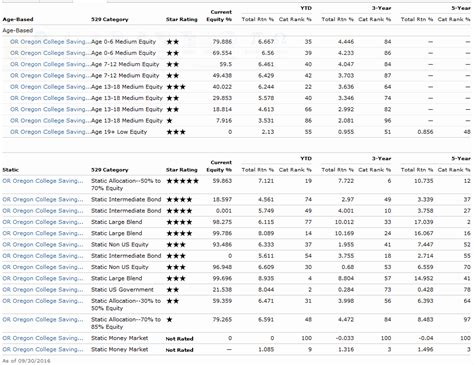474x365 pixels.
Task: Select the 99.786 current equity value
Action: (222, 233)
